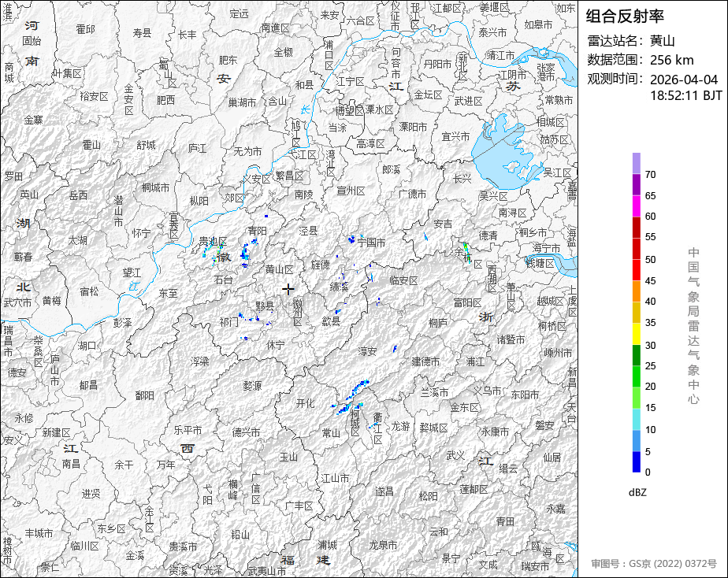Select the 溧阳市 label
Screen dimensions: 728x578
tap(413, 127)
